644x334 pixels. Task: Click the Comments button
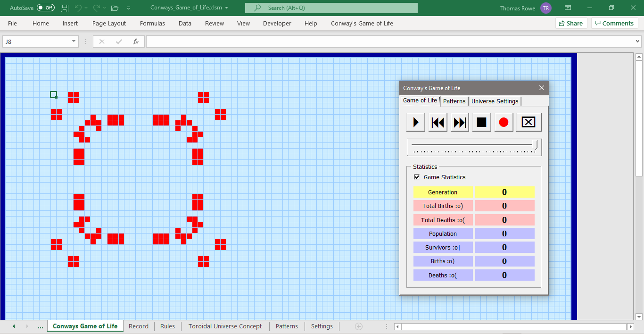[x=615, y=23]
